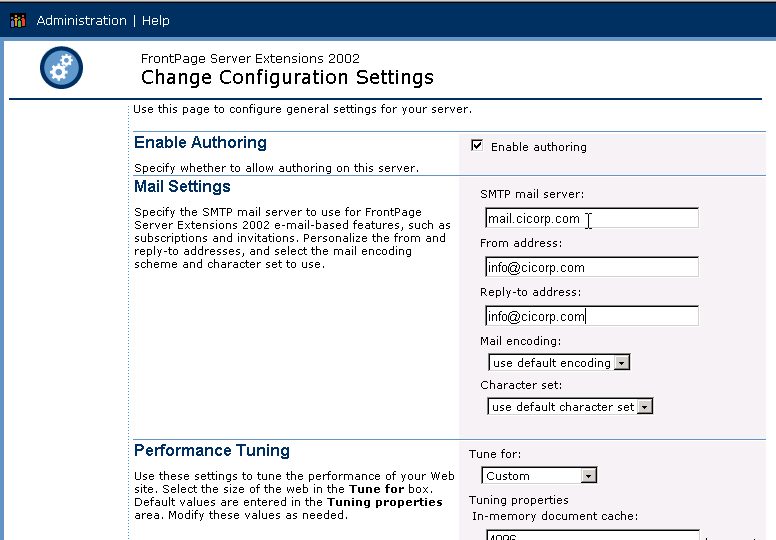This screenshot has height=540, width=776.
Task: Open the Character set dropdown
Action: point(570,407)
